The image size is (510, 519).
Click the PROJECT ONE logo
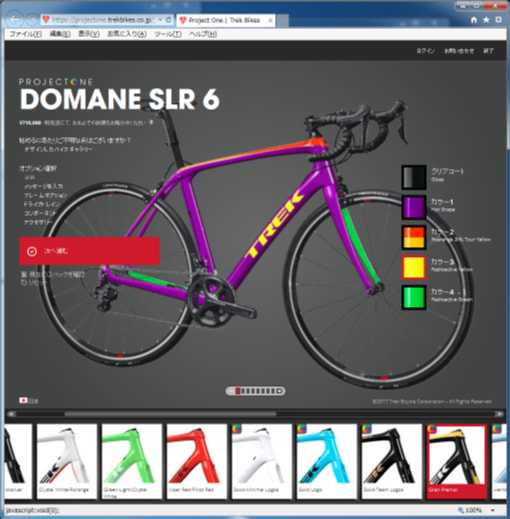coord(56,82)
